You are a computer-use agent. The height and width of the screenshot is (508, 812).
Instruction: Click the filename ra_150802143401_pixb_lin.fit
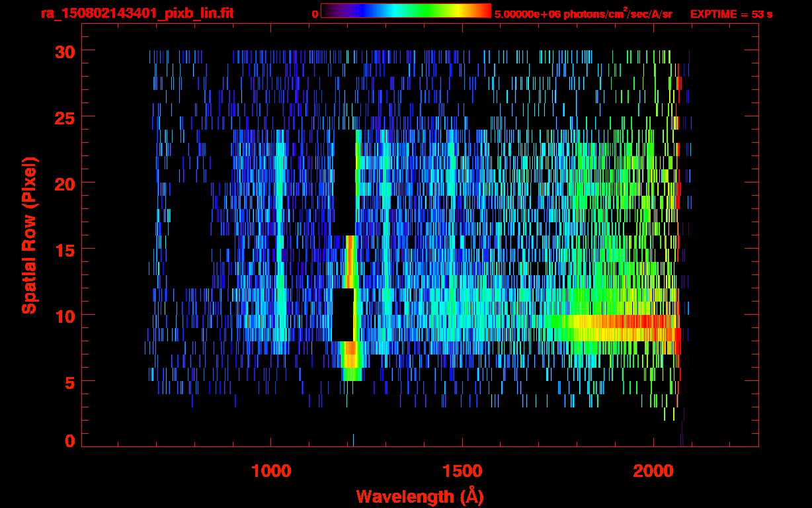136,13
